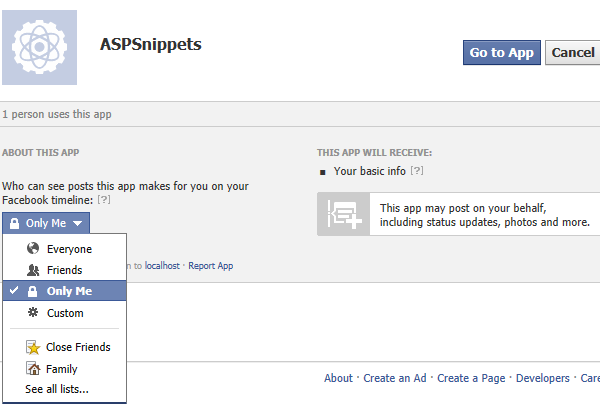Viewport: 600px width, 404px height.
Task: Click the gear icon beside Custom
Action: click(33, 312)
